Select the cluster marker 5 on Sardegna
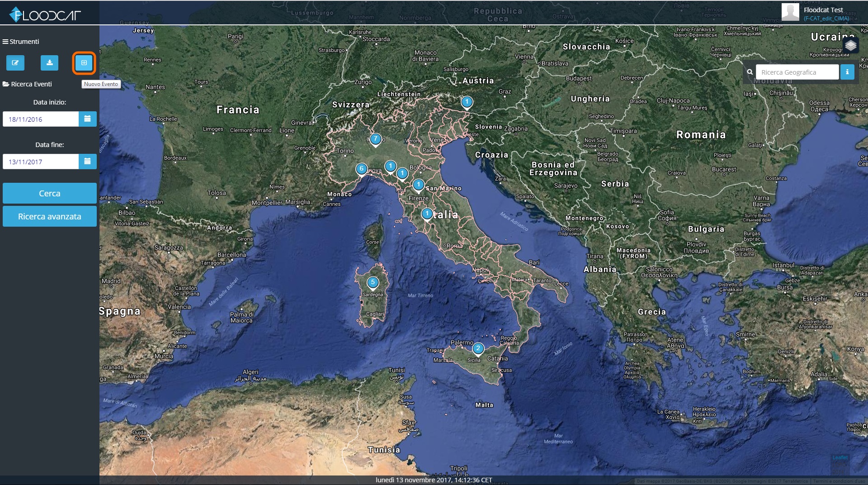 (x=373, y=283)
